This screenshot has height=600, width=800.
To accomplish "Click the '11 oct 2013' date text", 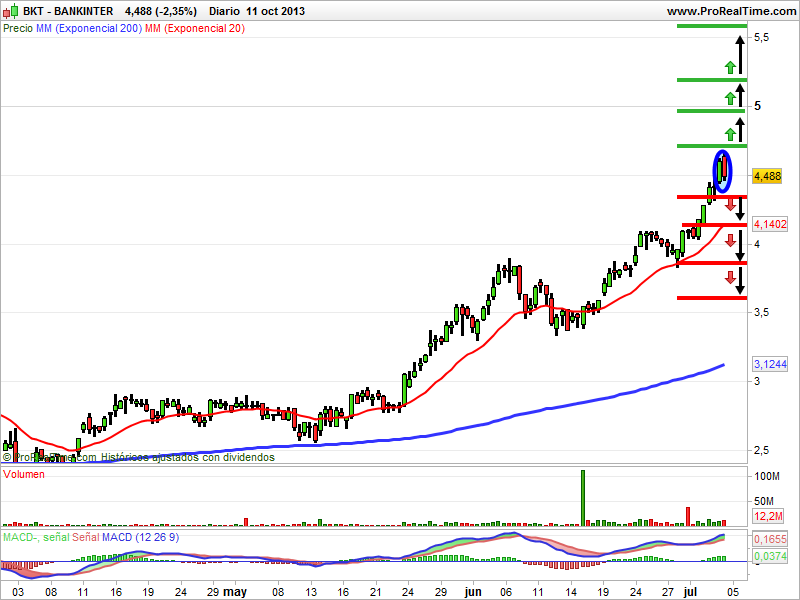I will tap(275, 11).
